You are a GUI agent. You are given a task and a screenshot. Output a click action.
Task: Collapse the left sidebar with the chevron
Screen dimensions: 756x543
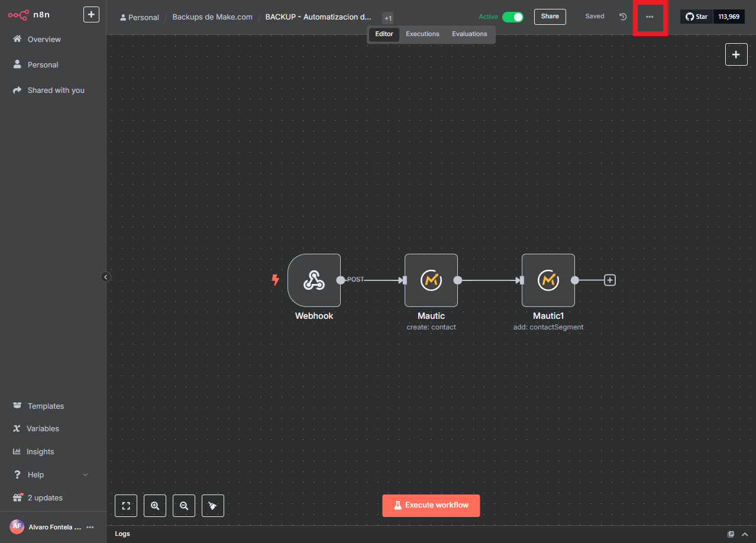pos(106,277)
